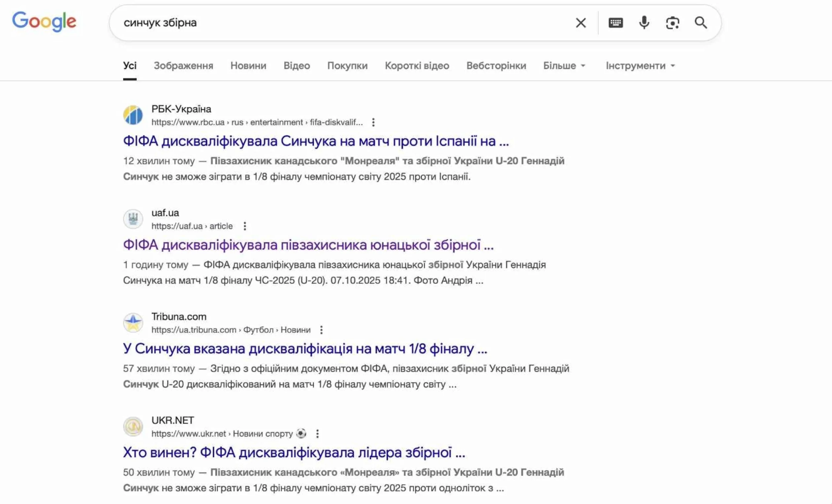Open the Короткі відео tab
The width and height of the screenshot is (832, 504).
[x=417, y=66]
